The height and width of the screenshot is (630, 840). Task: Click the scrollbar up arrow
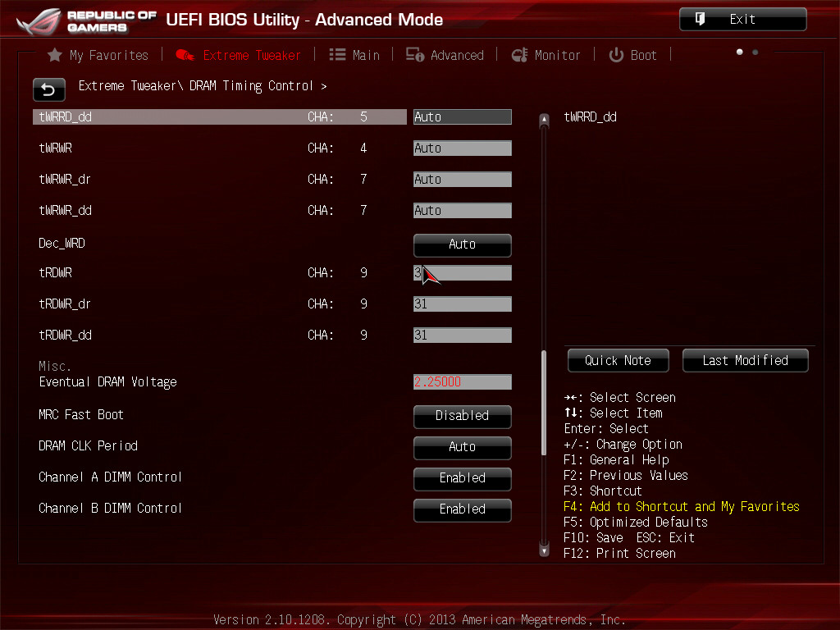[x=545, y=119]
